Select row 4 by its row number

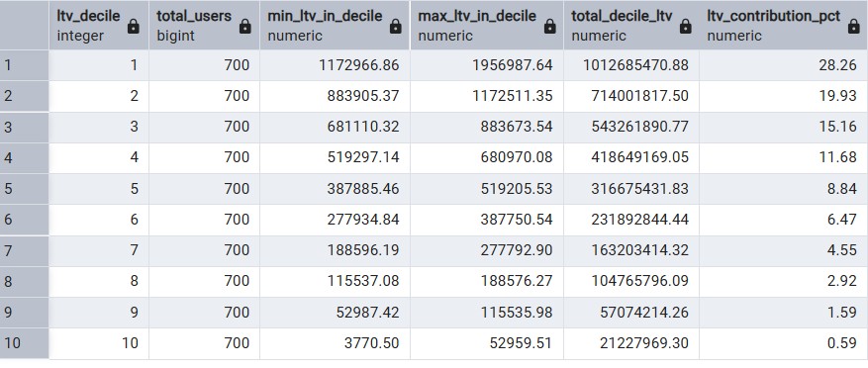(x=25, y=158)
